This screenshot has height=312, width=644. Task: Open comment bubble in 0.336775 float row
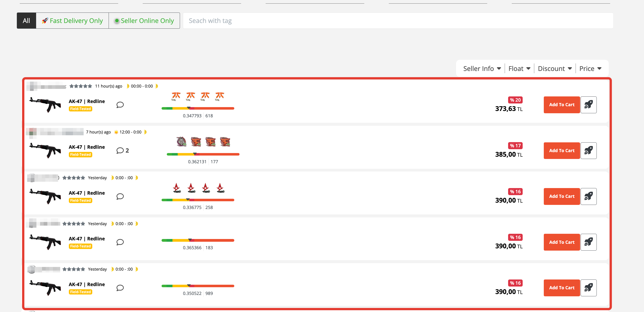120,196
